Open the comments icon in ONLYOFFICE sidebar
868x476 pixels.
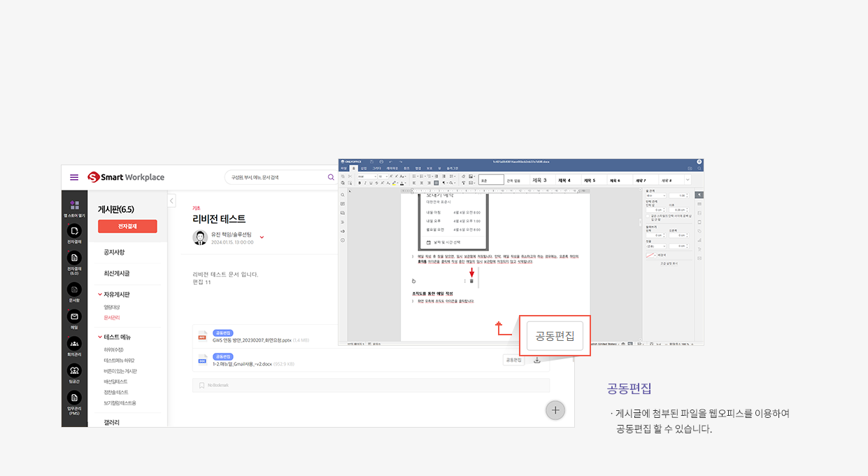click(343, 204)
